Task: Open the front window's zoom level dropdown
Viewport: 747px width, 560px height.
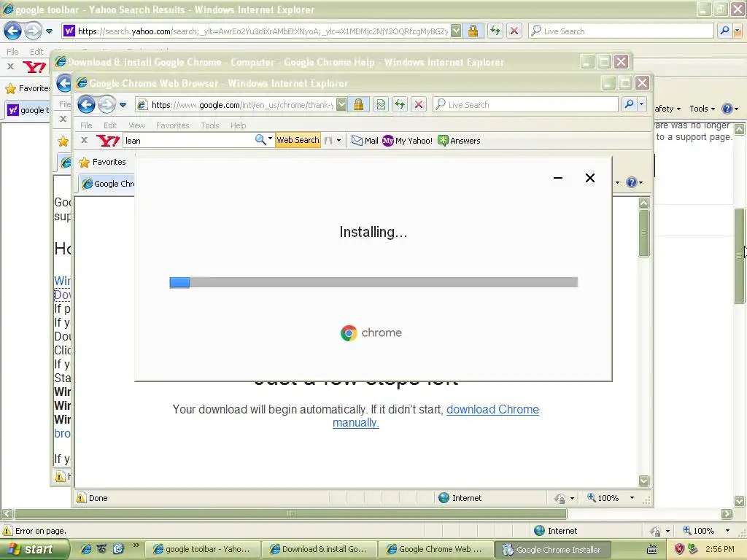Action: [x=632, y=497]
